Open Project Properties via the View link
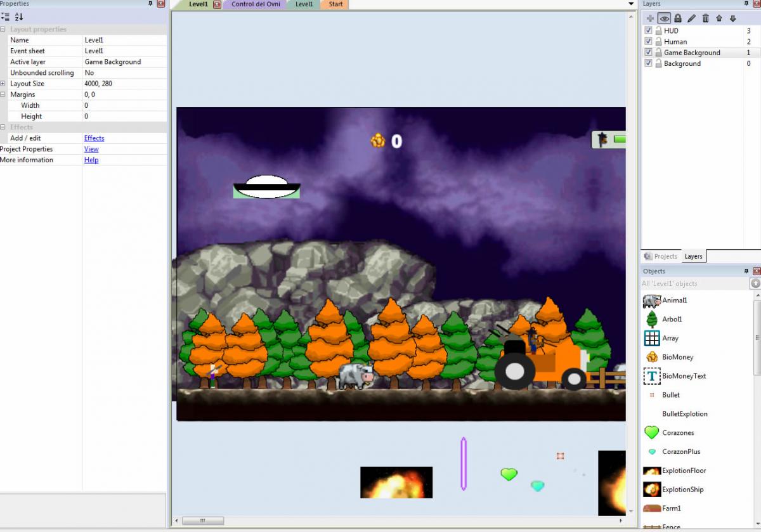 click(91, 149)
